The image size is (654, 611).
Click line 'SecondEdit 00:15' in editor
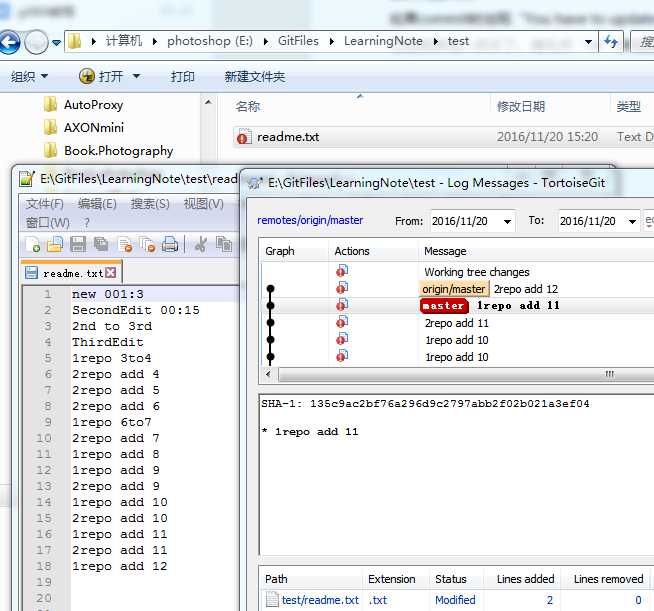click(x=136, y=310)
